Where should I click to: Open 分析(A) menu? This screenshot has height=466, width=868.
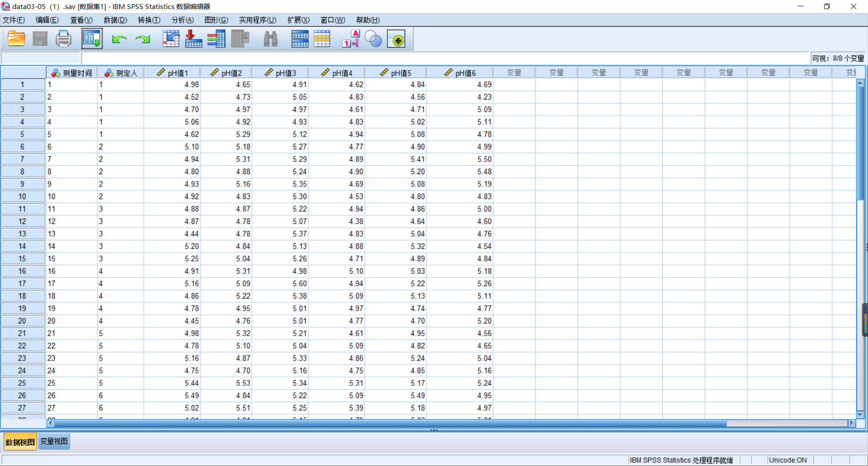183,20
